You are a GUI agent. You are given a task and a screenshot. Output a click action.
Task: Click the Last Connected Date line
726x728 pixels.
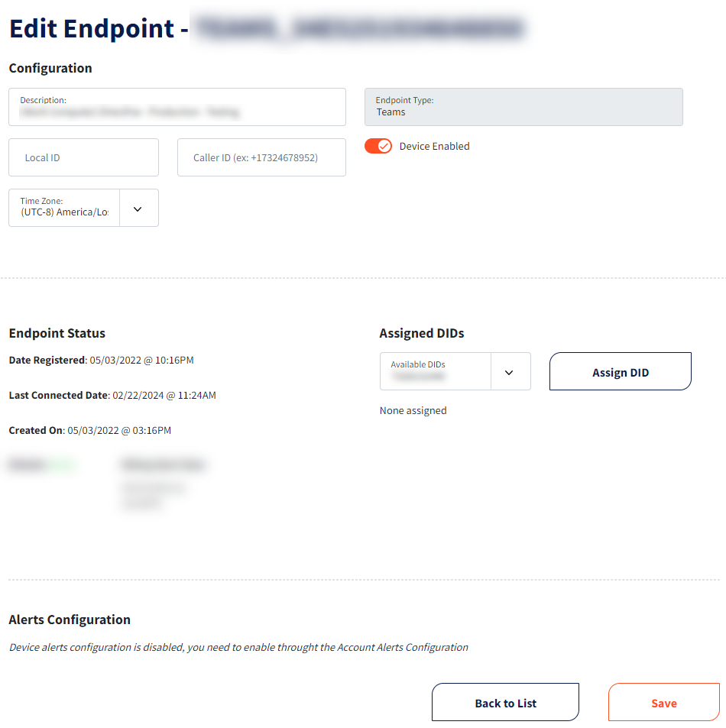[x=112, y=395]
